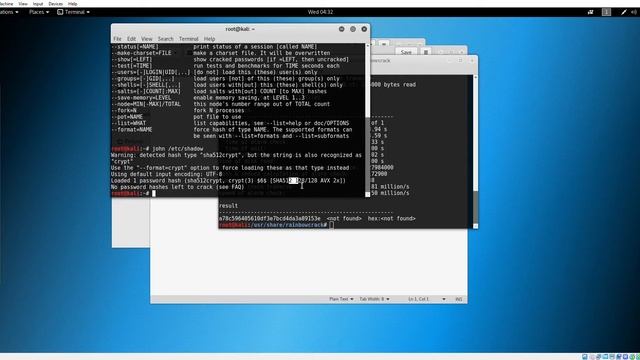Viewport: 640px width, 360px height.
Task: Click inside the blank text editor area
Action: tap(309, 261)
